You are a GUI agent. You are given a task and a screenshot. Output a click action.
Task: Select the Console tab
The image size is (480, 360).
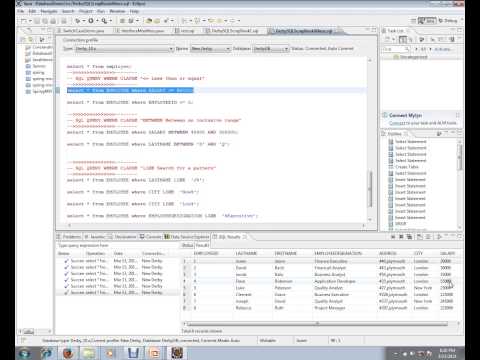pyautogui.click(x=151, y=237)
